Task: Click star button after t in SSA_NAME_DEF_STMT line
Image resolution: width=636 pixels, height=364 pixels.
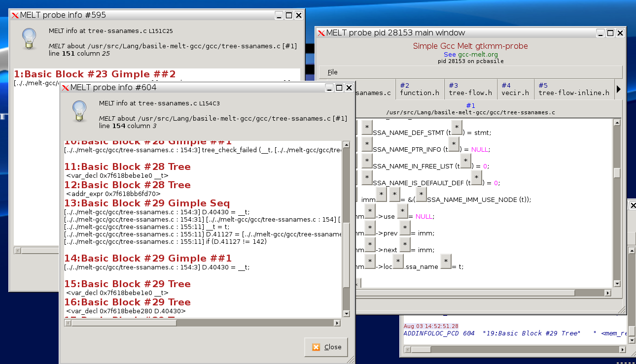Action: [x=457, y=128]
